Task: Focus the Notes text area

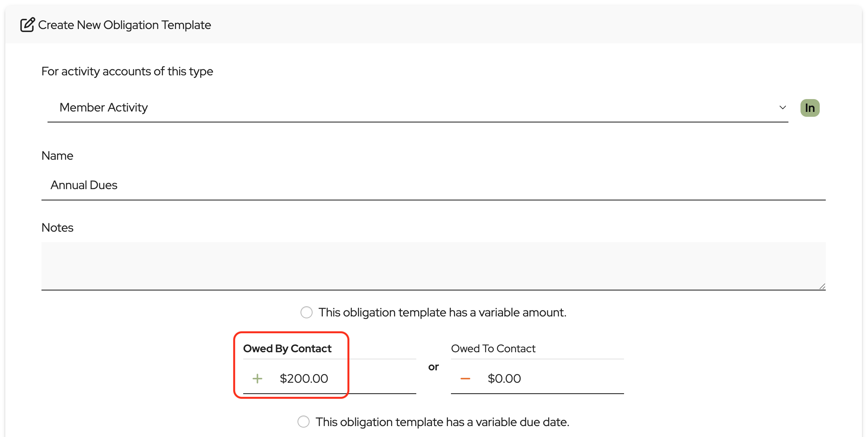Action: pos(433,266)
